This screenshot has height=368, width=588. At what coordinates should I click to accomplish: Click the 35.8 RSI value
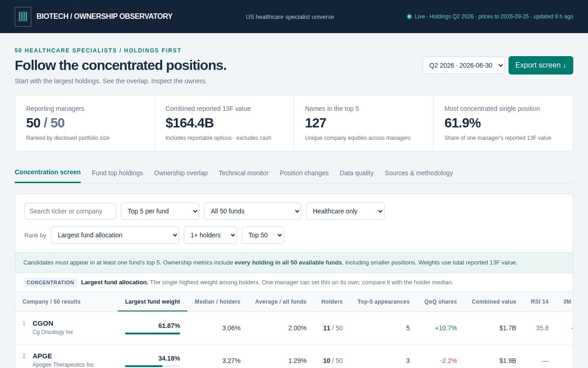coord(542,328)
